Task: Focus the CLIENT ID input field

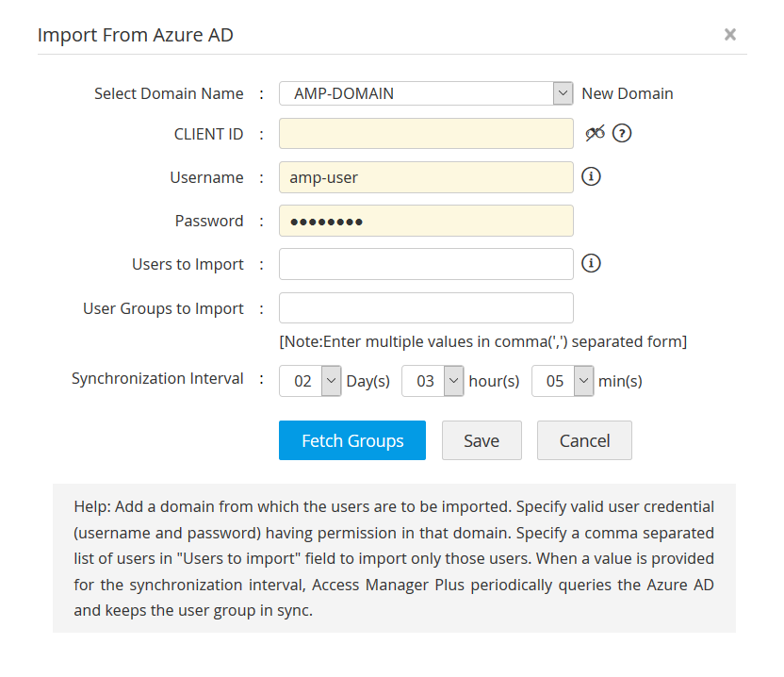Action: [426, 134]
